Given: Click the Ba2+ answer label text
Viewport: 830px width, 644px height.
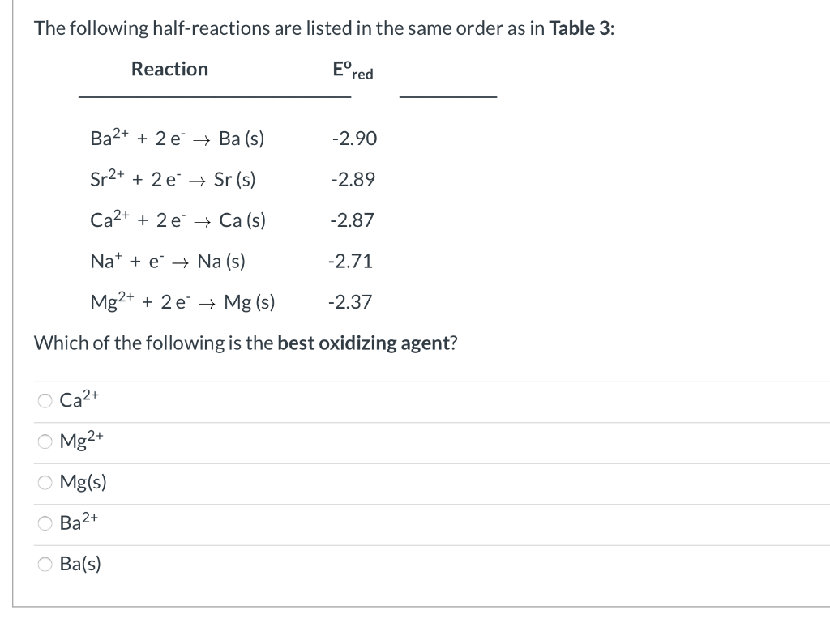Looking at the screenshot, I should pyautogui.click(x=78, y=523).
